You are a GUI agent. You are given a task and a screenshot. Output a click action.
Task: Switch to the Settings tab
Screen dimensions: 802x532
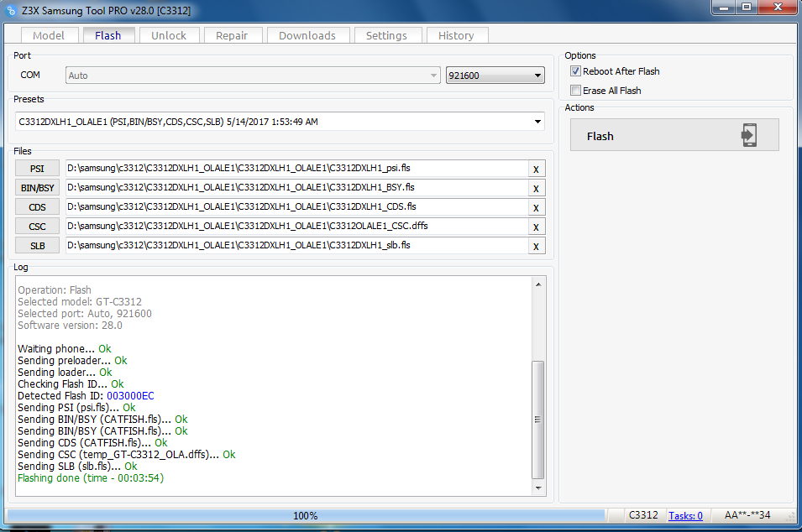coord(386,35)
